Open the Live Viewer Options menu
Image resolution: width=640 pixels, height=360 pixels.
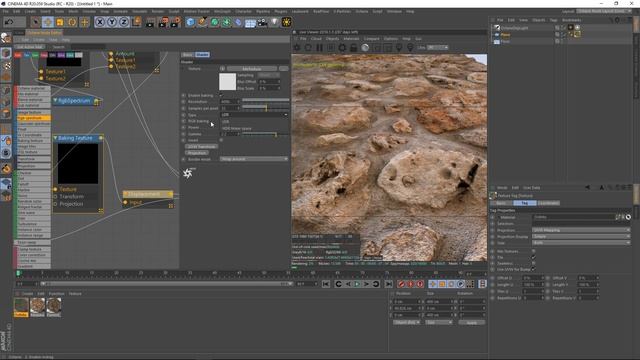pos(391,39)
